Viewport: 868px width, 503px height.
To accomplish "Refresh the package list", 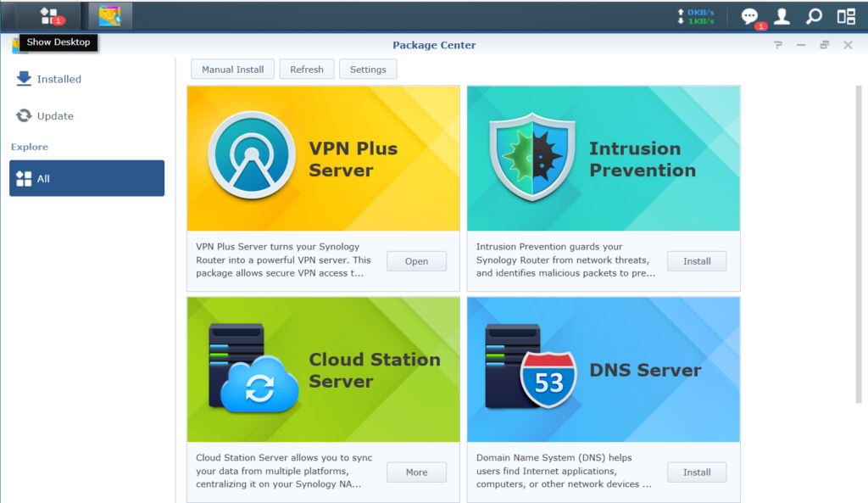I will point(307,70).
